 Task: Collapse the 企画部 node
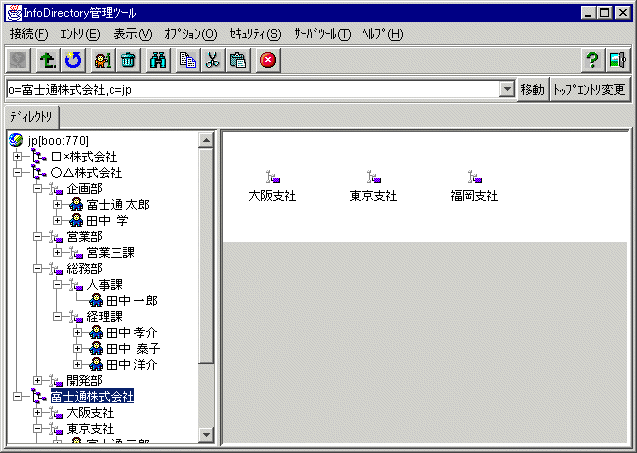37,189
